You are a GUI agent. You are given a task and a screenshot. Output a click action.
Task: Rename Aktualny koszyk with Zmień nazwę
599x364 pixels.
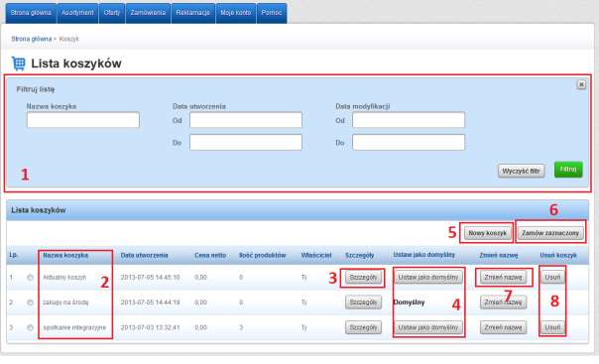(x=503, y=278)
